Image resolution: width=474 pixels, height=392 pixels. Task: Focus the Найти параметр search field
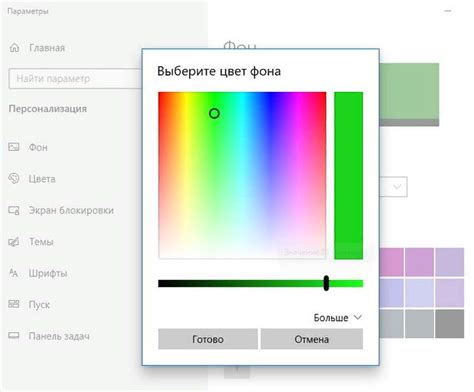tap(75, 79)
